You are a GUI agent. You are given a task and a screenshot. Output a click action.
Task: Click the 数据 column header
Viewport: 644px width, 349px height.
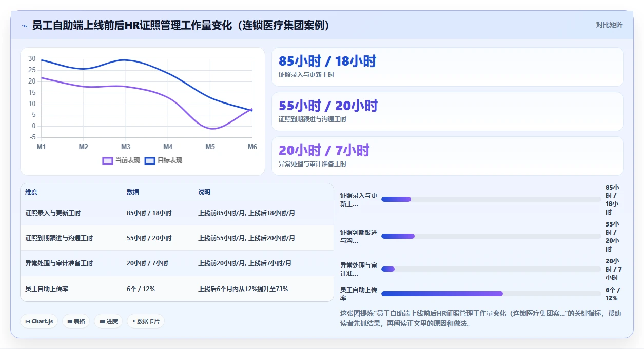tap(133, 192)
